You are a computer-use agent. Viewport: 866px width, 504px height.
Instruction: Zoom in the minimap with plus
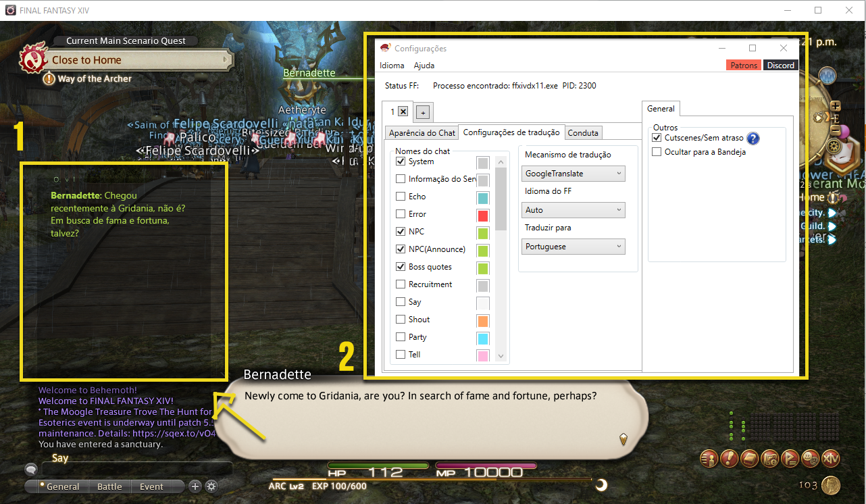coord(835,106)
